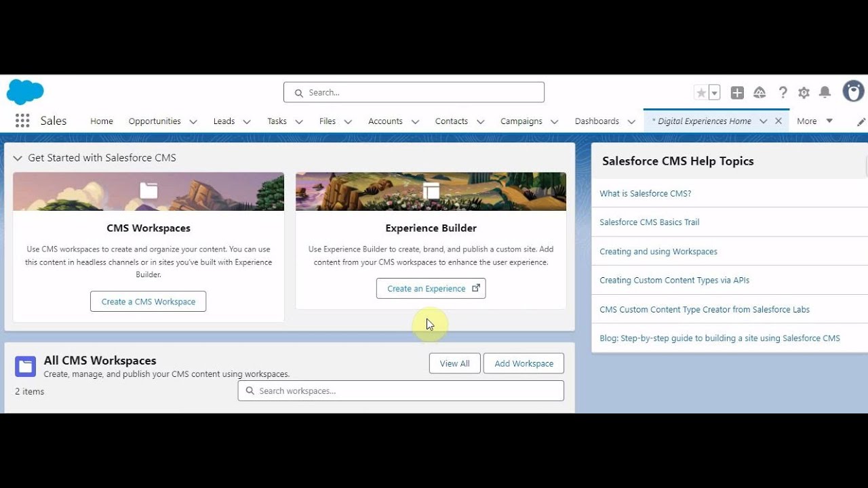
Task: Focus the Search workspaces field
Action: tap(401, 390)
